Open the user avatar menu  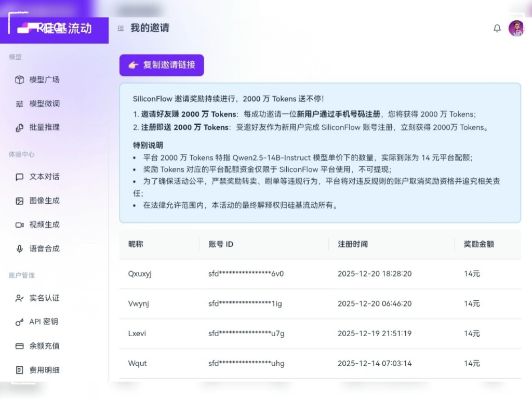pyautogui.click(x=516, y=28)
